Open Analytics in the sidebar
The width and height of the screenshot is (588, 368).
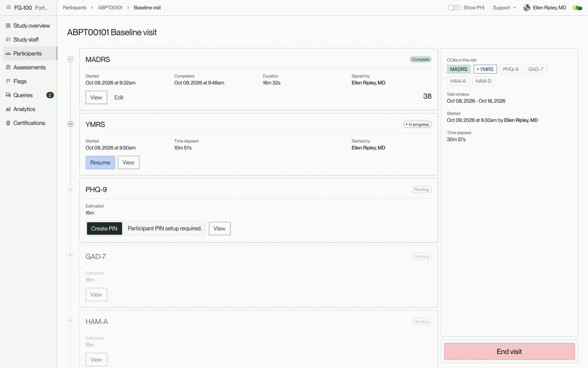point(30,109)
